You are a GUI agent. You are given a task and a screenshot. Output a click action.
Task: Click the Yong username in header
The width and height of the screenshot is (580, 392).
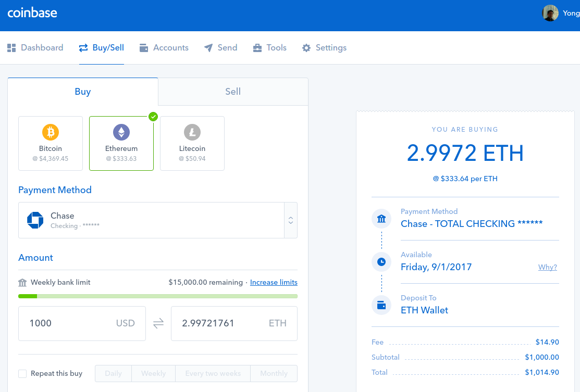click(x=571, y=14)
